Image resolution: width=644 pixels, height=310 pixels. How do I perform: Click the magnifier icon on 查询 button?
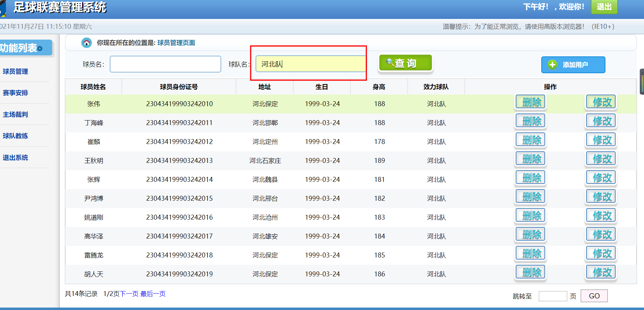coord(390,62)
